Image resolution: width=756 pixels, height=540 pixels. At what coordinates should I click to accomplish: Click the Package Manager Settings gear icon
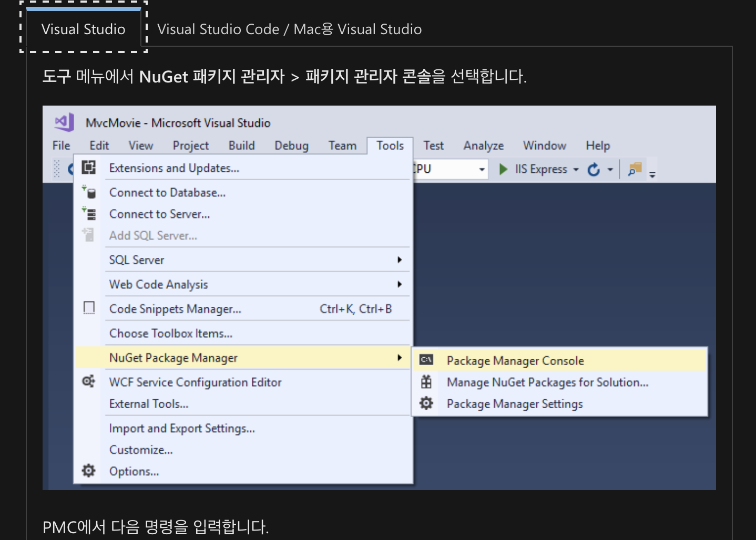pos(426,403)
